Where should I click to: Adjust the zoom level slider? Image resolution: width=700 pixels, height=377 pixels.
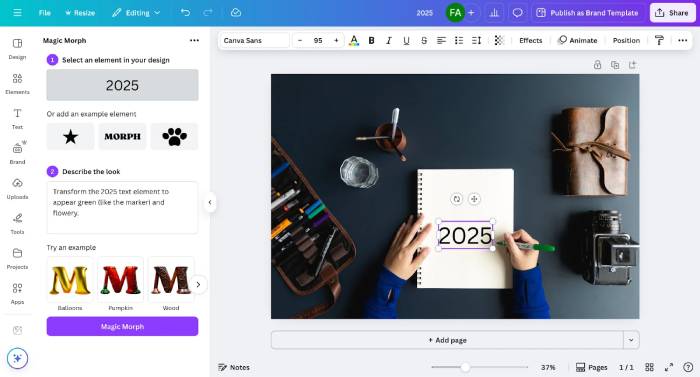coord(465,367)
